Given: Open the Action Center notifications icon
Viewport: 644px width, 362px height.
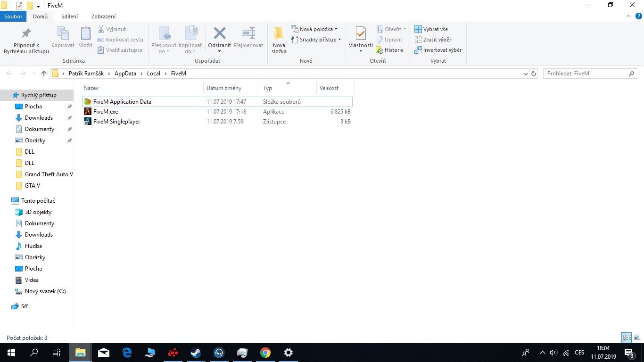Looking at the screenshot, I should pos(629,353).
